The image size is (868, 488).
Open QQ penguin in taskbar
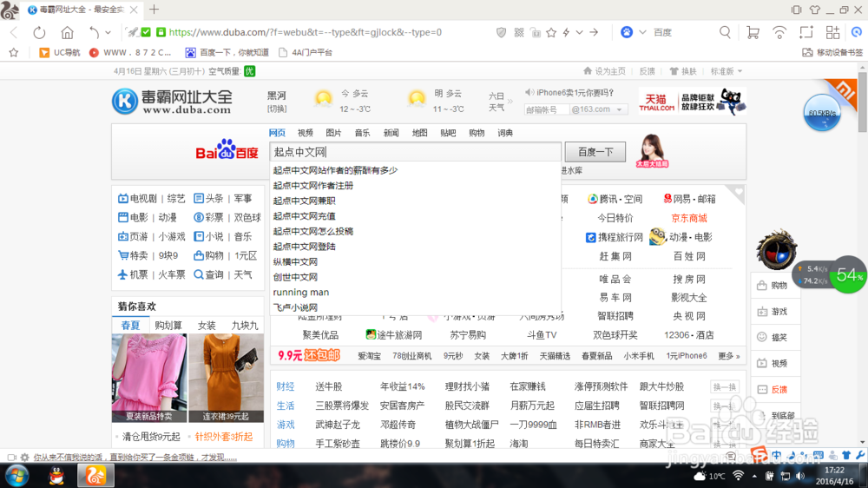(56, 476)
